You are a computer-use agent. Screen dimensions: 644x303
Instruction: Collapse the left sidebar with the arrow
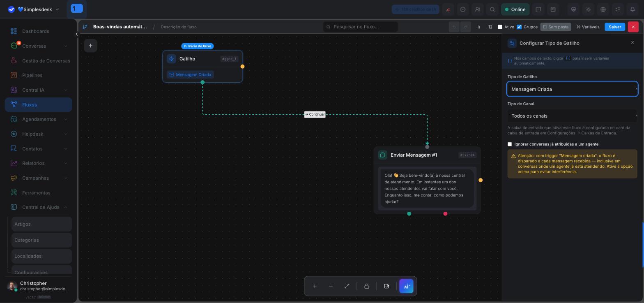pyautogui.click(x=76, y=35)
